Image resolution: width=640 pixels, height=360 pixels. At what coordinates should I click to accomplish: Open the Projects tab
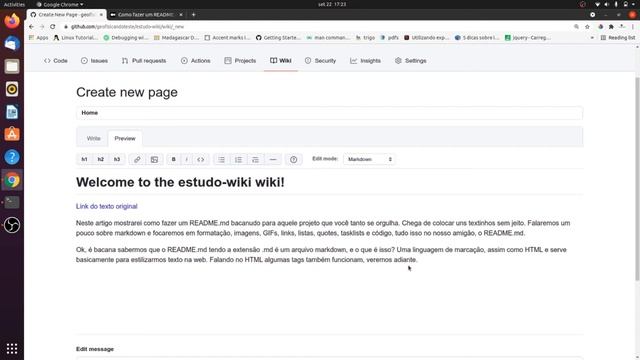240,60
